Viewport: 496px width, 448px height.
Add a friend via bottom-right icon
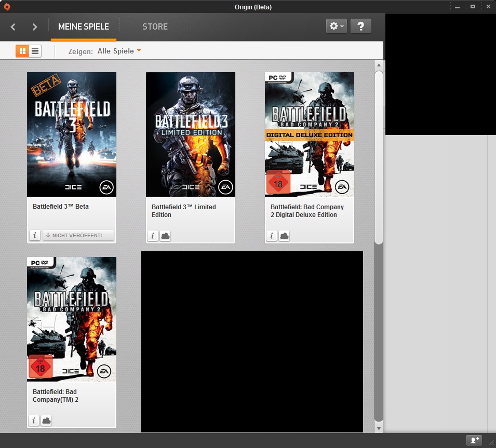474,440
